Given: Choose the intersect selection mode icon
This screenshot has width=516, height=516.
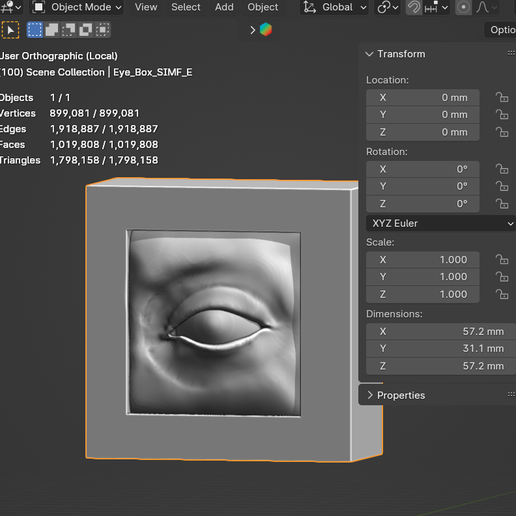Looking at the screenshot, I should tap(103, 30).
